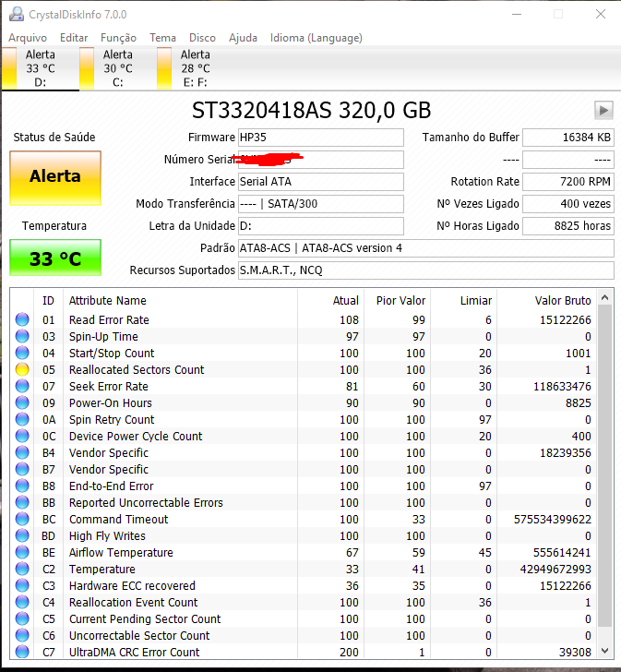Click the Atual column header

tap(330, 300)
